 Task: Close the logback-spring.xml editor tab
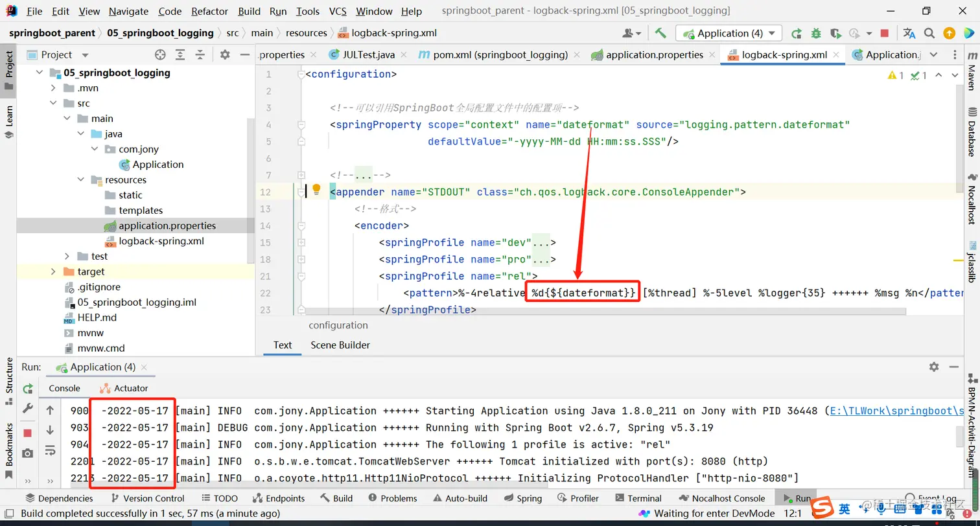(x=837, y=55)
